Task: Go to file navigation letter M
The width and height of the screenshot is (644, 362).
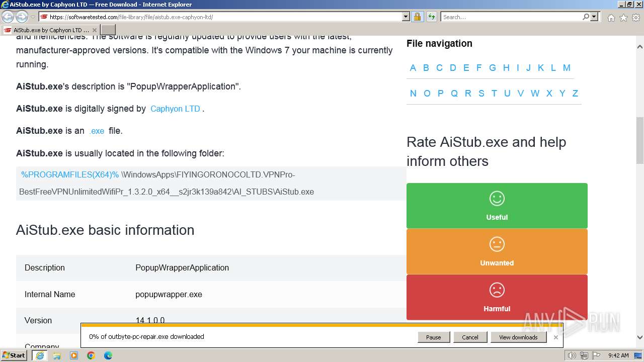Action: [x=567, y=68]
